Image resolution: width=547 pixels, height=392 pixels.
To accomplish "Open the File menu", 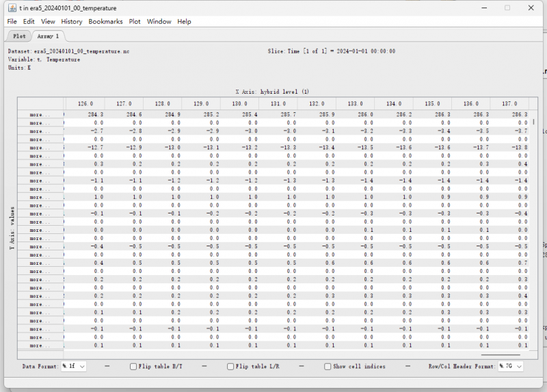I will (x=12, y=21).
